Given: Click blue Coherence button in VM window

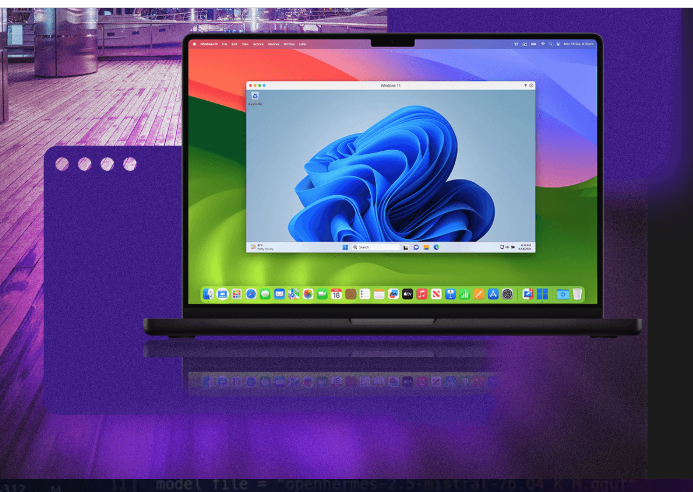Looking at the screenshot, I should coord(264,85).
